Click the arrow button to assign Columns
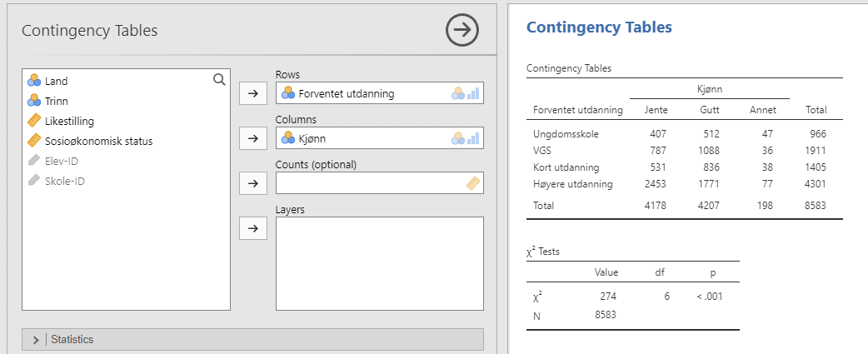This screenshot has width=868, height=354. tap(252, 137)
